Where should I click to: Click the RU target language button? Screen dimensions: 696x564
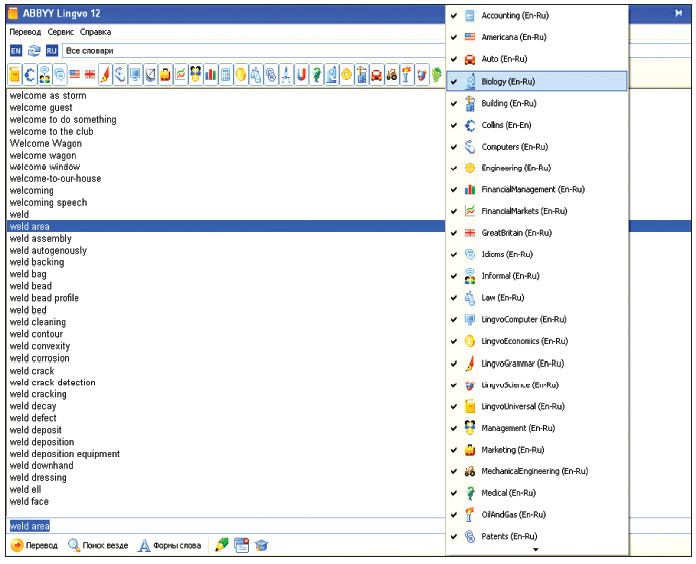(x=51, y=50)
